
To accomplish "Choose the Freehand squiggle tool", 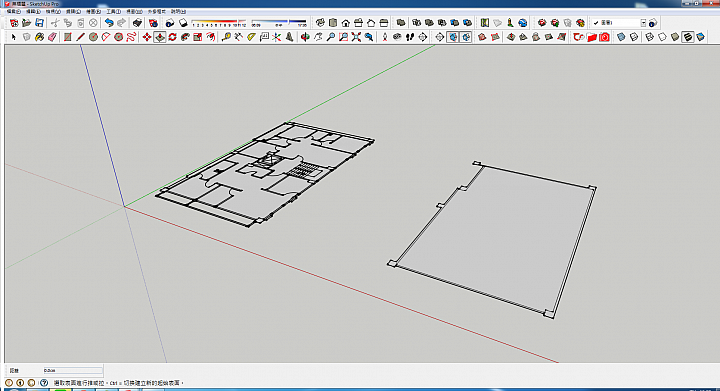I will [131, 37].
